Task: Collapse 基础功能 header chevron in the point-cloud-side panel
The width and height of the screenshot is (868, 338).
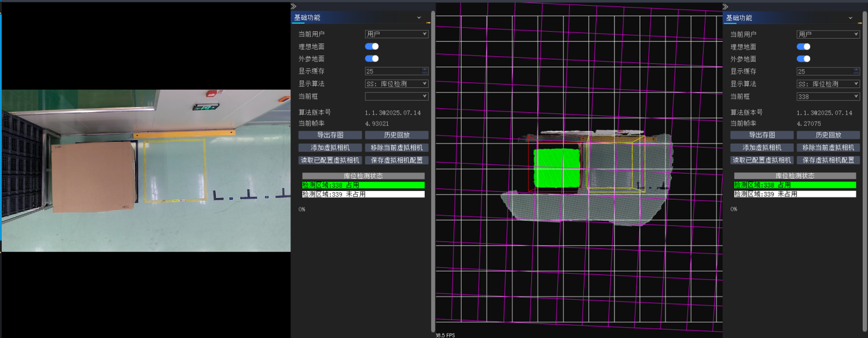Action: click(x=850, y=18)
